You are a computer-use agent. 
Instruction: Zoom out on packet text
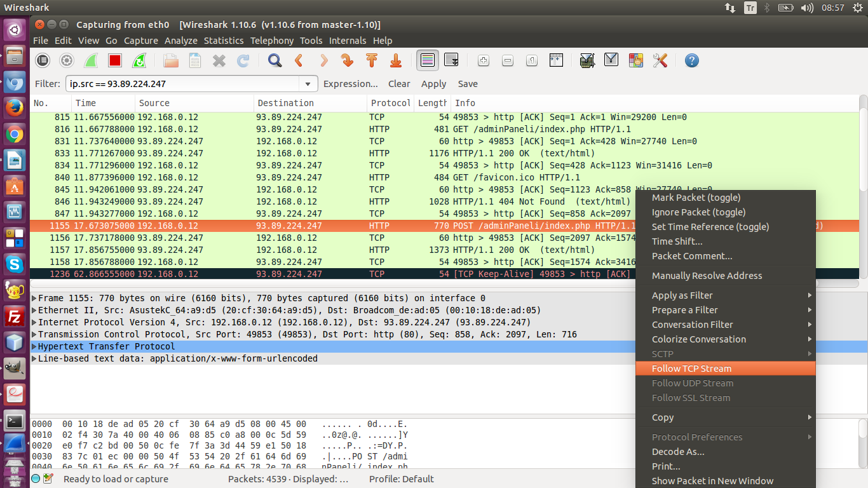click(508, 61)
